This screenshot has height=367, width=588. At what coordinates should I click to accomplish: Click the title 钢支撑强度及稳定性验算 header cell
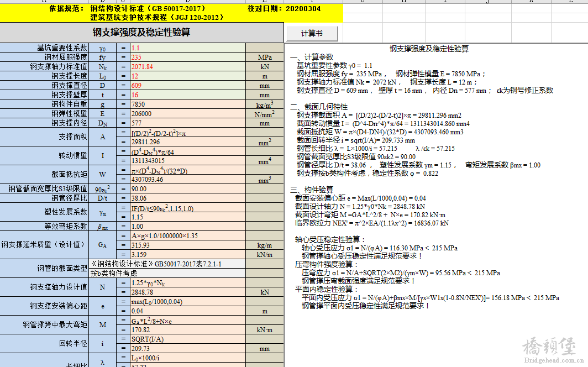[141, 33]
